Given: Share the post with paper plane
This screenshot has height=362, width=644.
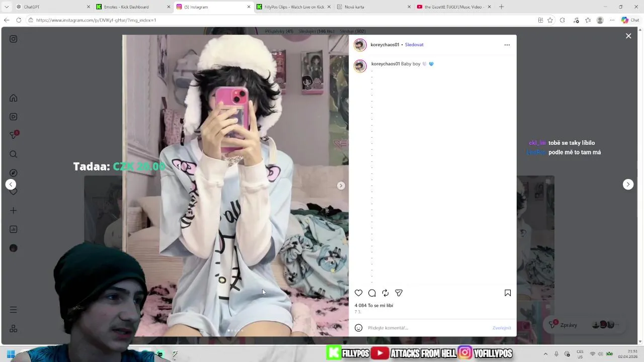Looking at the screenshot, I should coord(398,293).
